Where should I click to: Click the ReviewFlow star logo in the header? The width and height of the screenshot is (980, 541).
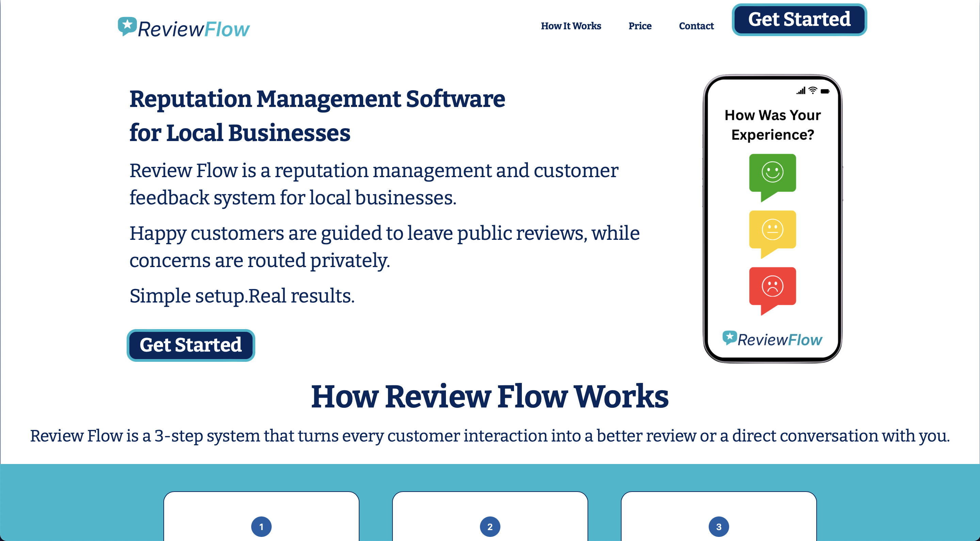click(127, 26)
